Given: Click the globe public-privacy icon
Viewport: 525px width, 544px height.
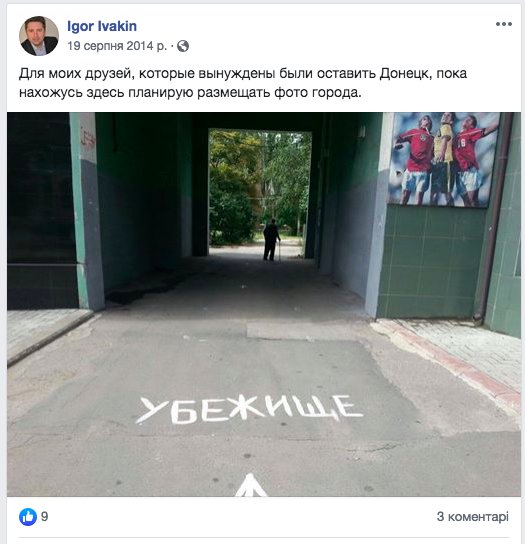Looking at the screenshot, I should (x=183, y=46).
